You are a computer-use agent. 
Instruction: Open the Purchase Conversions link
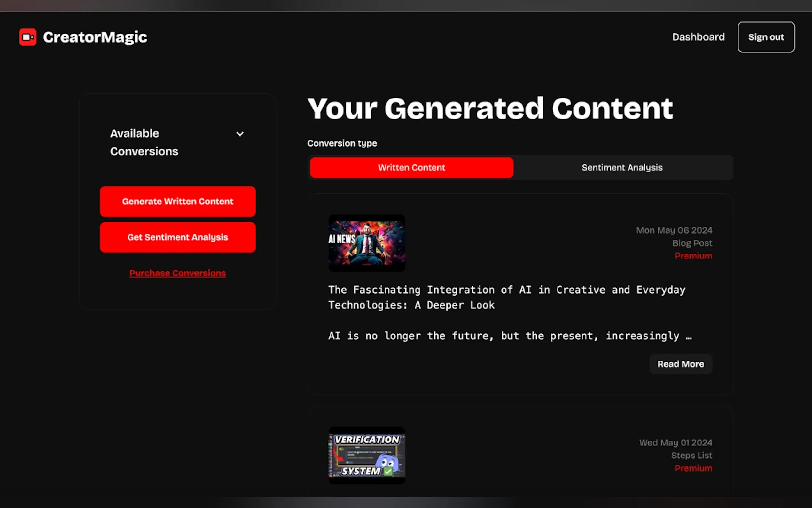pyautogui.click(x=177, y=273)
